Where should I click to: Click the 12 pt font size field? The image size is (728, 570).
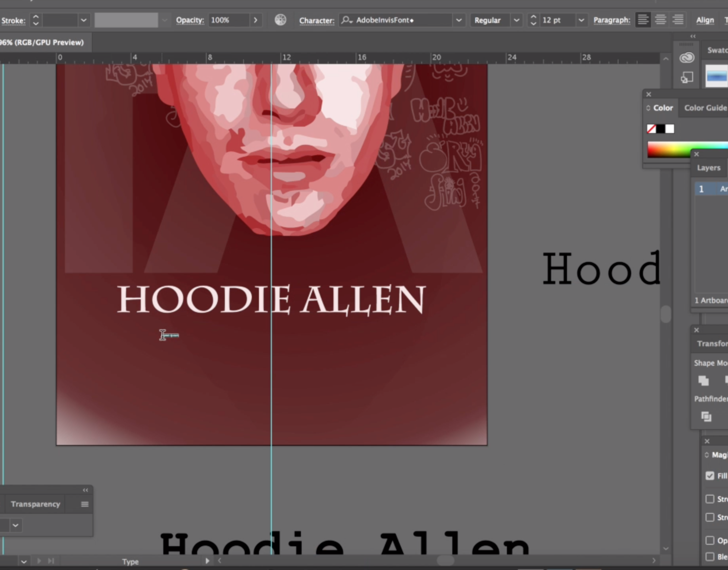557,20
